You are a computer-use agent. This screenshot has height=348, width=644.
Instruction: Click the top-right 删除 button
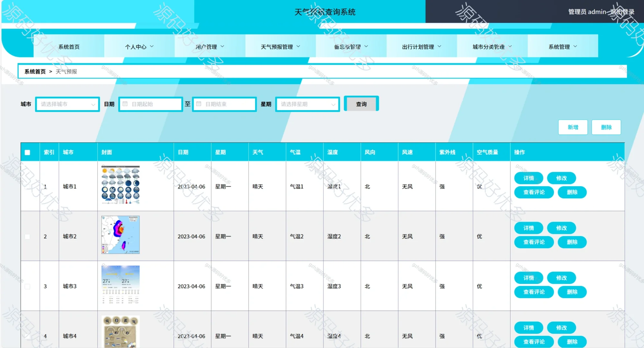[606, 127]
